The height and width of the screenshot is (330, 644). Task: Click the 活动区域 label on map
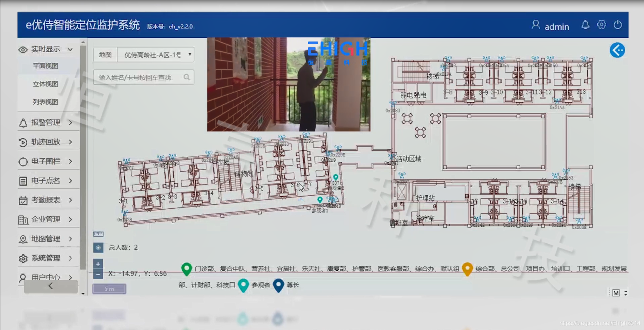(409, 159)
